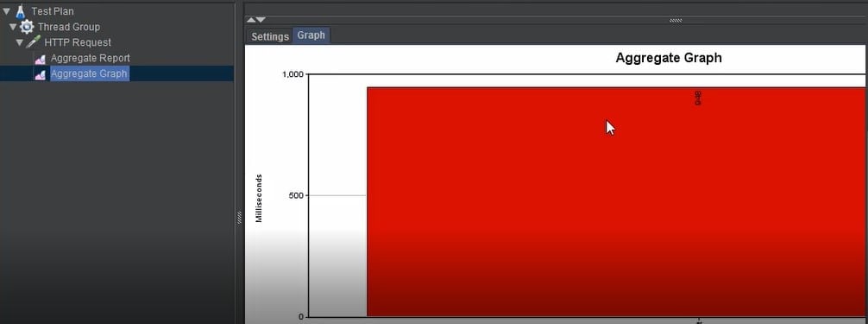
Task: Click the split pane down-arrow toggle
Action: pyautogui.click(x=261, y=20)
